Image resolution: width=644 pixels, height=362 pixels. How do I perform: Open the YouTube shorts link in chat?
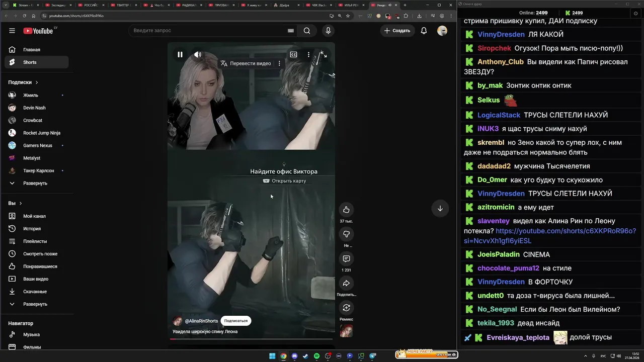point(550,236)
